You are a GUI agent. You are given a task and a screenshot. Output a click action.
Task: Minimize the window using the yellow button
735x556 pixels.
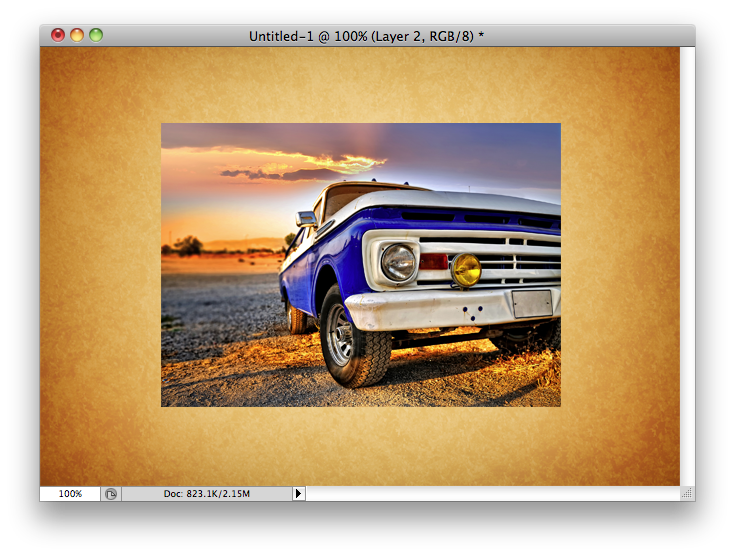(x=77, y=35)
